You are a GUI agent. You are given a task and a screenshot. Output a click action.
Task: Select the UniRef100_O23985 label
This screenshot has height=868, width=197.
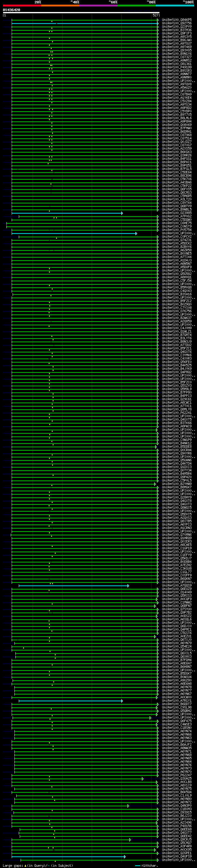177,213
